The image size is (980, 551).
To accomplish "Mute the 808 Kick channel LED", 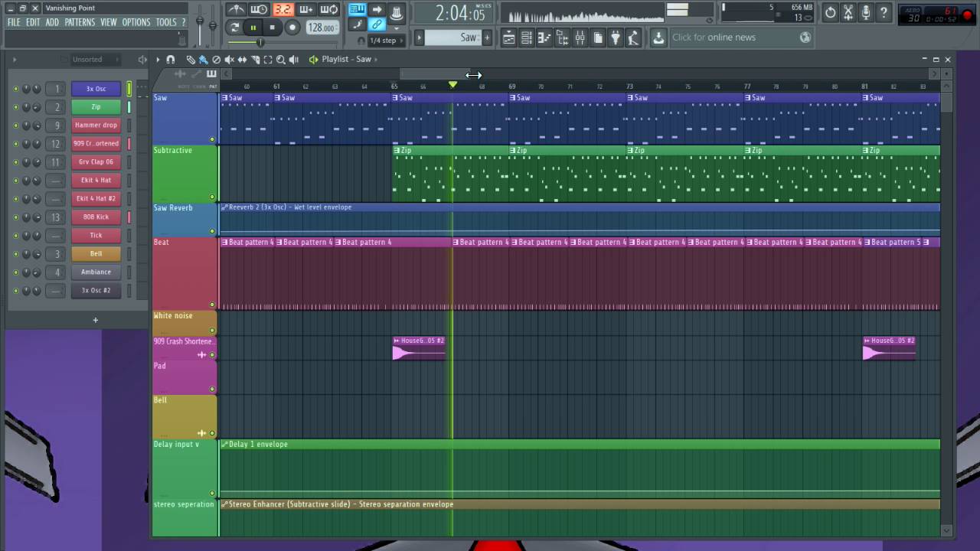I will (x=15, y=217).
